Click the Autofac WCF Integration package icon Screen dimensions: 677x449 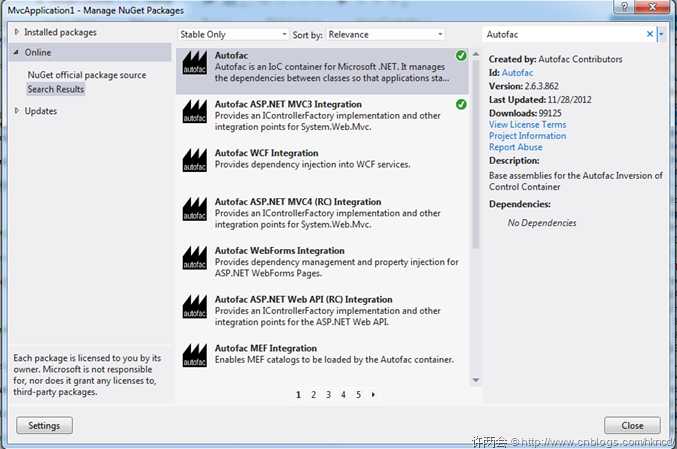click(195, 160)
